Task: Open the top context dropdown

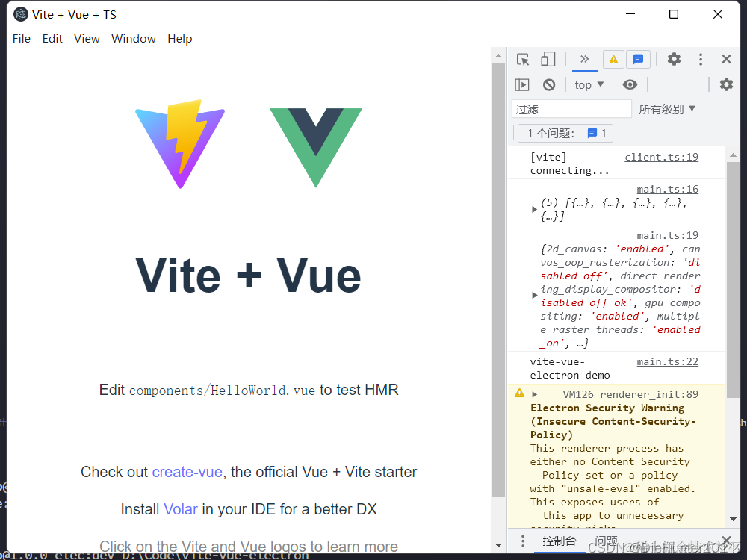Action: [589, 85]
